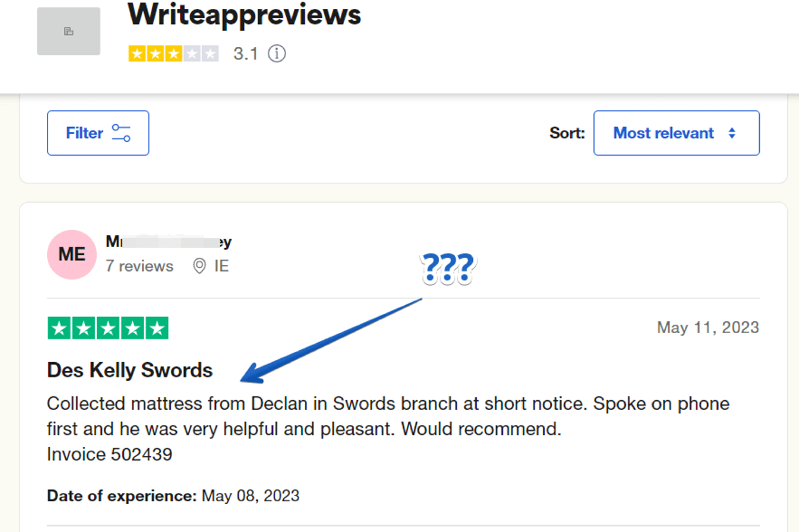
Task: Click the blue ??? annotation marks
Action: [x=448, y=268]
